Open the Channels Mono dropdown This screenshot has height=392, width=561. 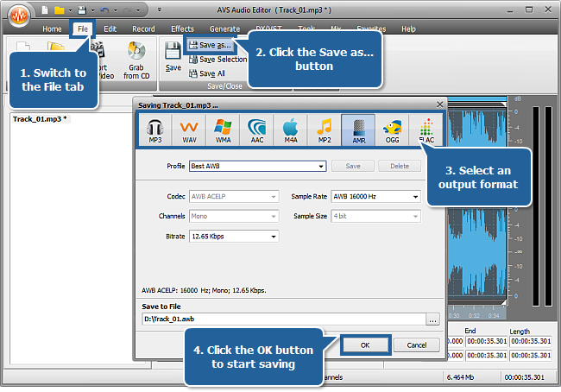point(234,216)
